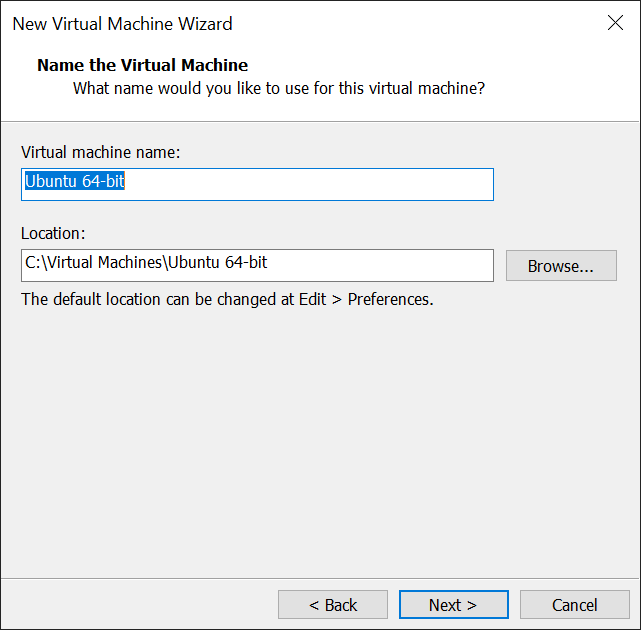Click the "Location:" label
Viewport: 641px width, 630px height.
pyautogui.click(x=53, y=233)
